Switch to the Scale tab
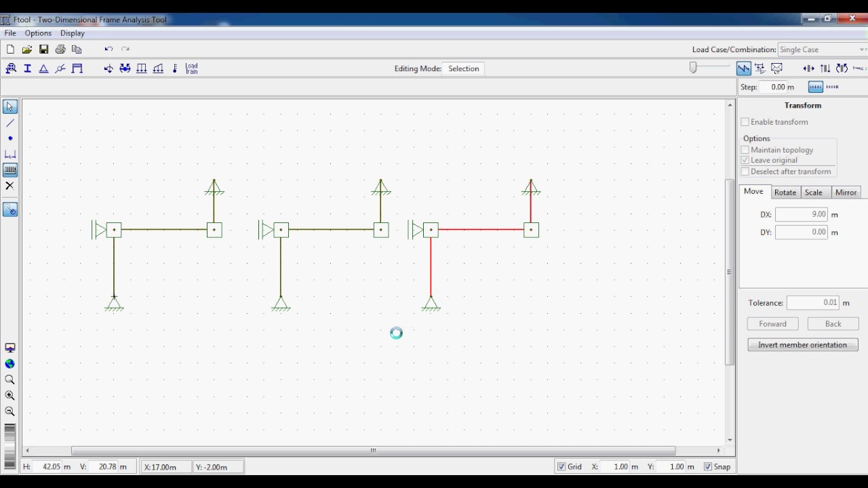The width and height of the screenshot is (868, 488). (814, 192)
